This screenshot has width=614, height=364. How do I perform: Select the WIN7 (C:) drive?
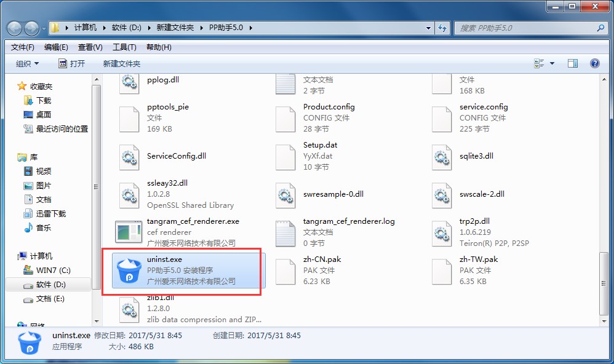(x=47, y=271)
